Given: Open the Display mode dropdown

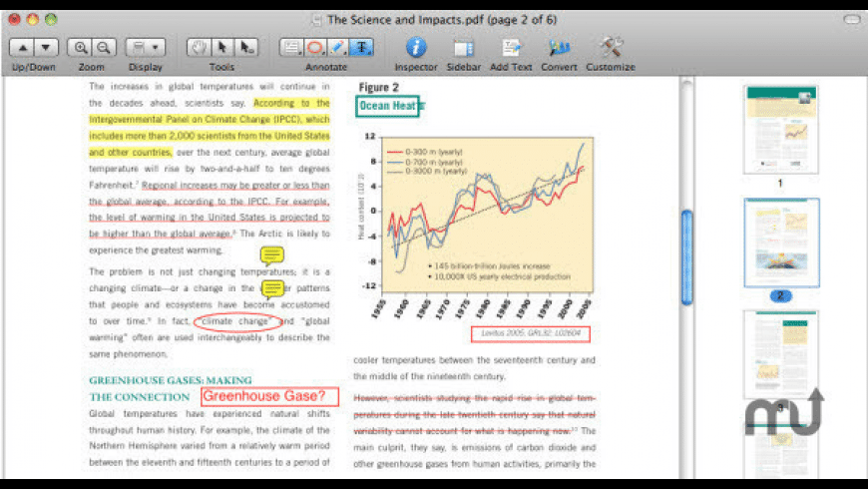Looking at the screenshot, I should click(145, 48).
